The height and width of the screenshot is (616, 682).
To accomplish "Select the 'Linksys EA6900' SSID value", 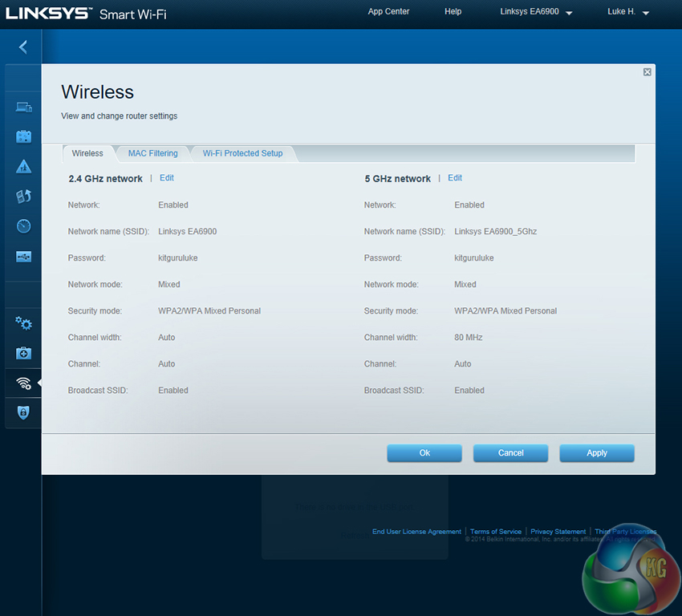I will click(188, 231).
